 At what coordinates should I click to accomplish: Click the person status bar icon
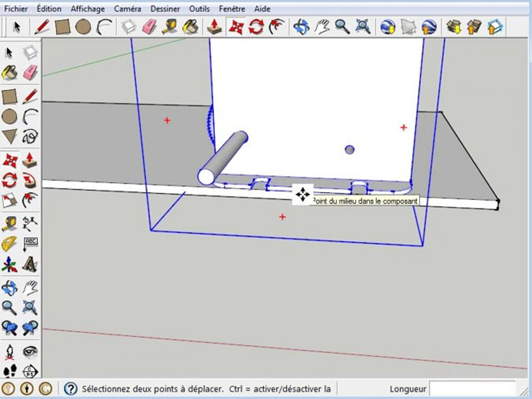(x=27, y=388)
